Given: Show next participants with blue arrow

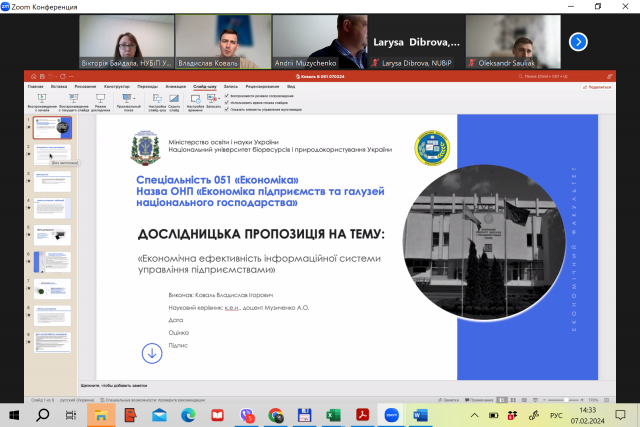Looking at the screenshot, I should 578,42.
